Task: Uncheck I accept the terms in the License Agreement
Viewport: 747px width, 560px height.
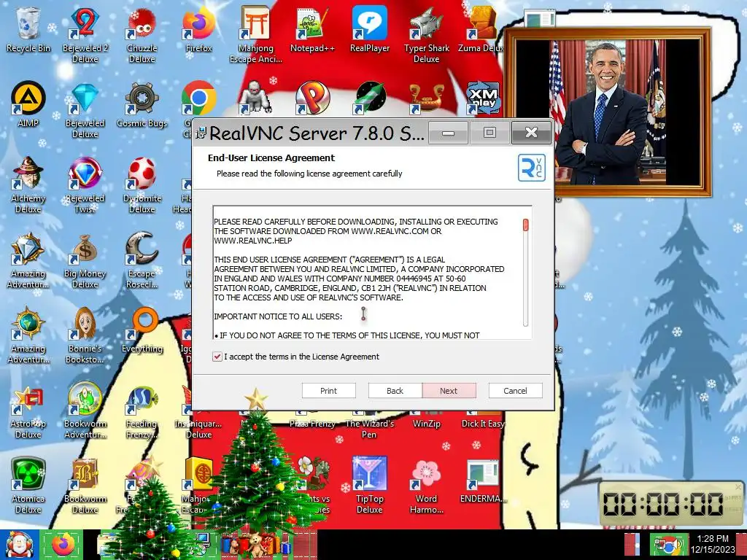Action: click(217, 357)
